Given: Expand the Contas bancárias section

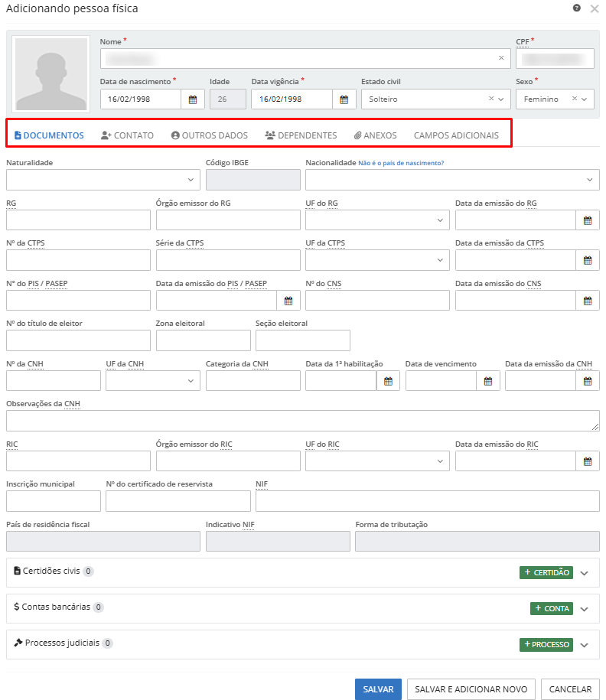Looking at the screenshot, I should point(584,609).
